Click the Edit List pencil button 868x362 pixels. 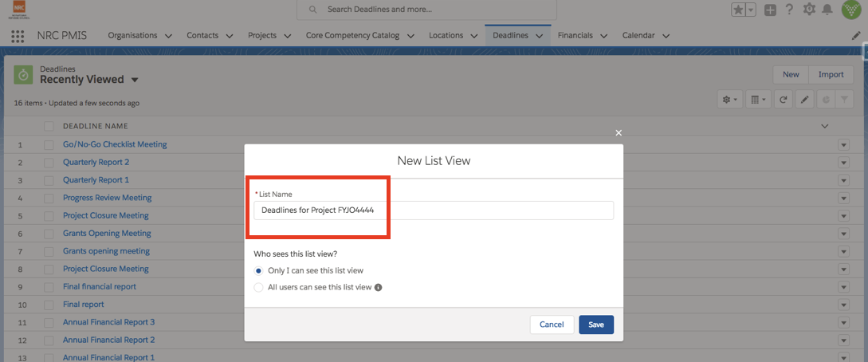804,100
